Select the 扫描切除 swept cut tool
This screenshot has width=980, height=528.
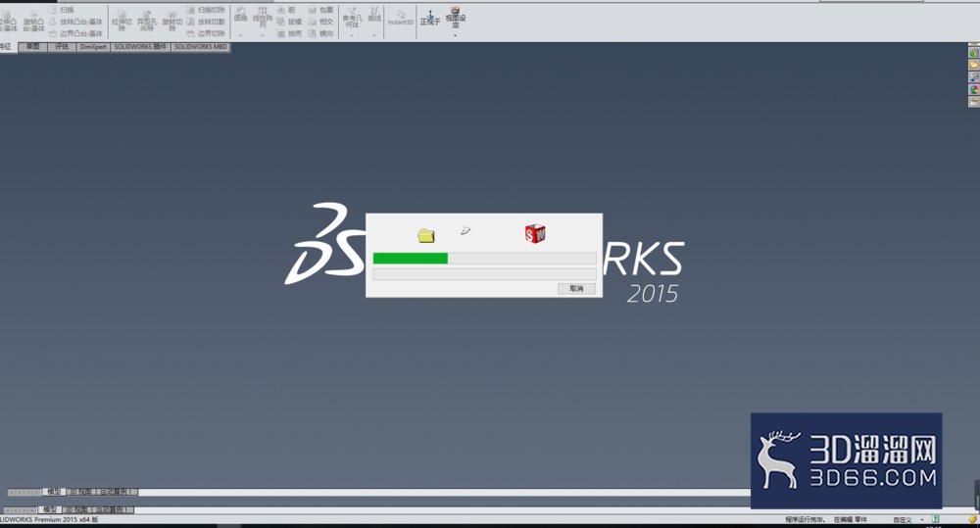coord(206,10)
